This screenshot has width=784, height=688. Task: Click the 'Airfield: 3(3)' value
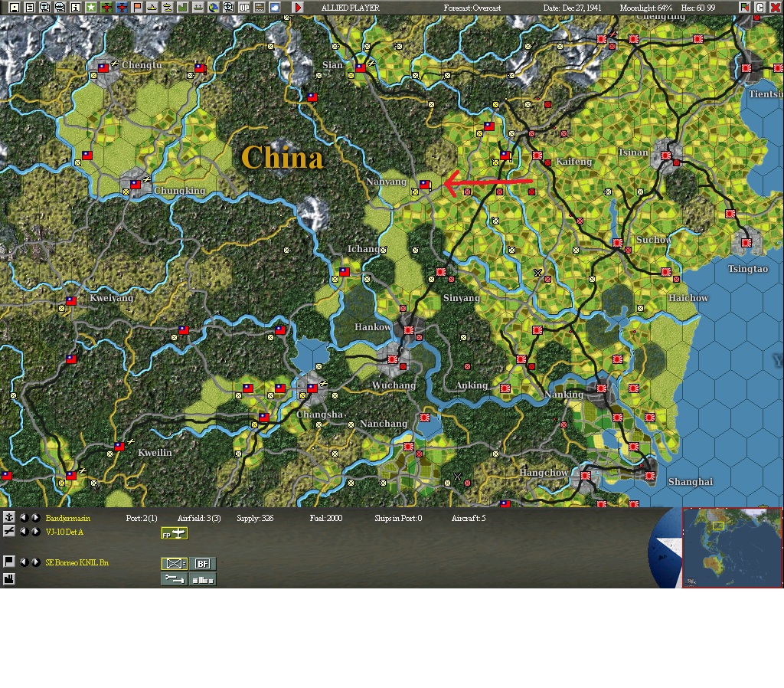(x=199, y=519)
